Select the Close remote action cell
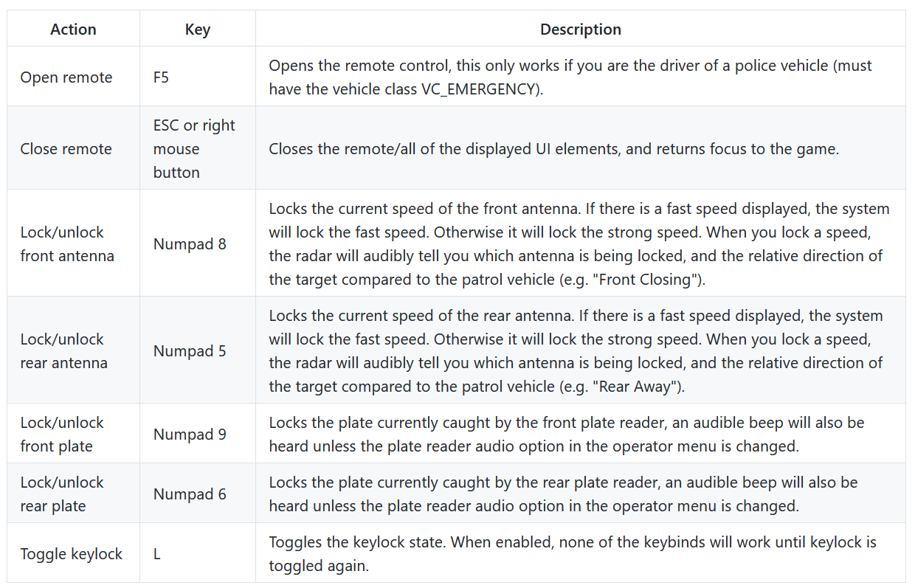Screen dimensions: 915x588 click(x=73, y=148)
